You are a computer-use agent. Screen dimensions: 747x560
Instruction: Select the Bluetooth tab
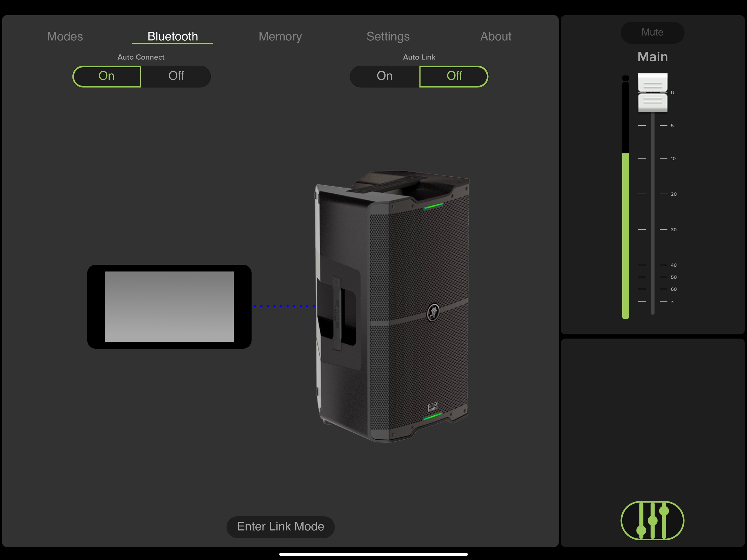(x=173, y=36)
